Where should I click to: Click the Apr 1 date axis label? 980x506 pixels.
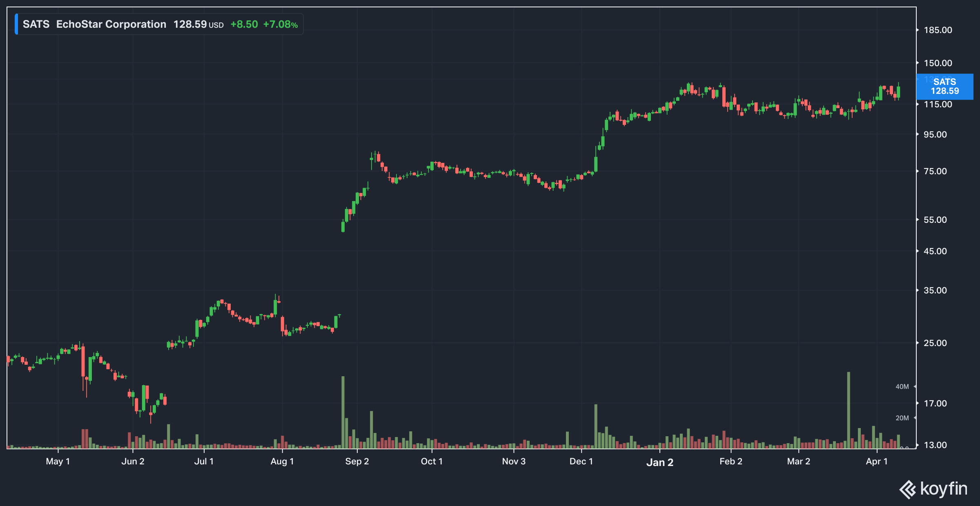[877, 462]
